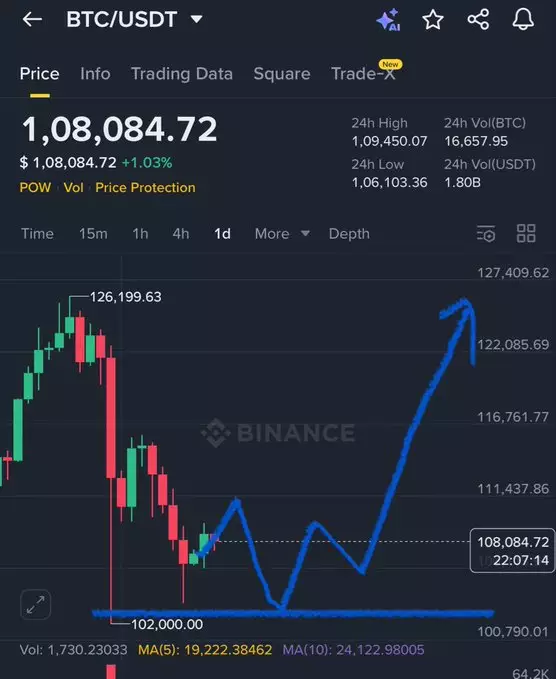Tap the POW tag

click(x=35, y=188)
